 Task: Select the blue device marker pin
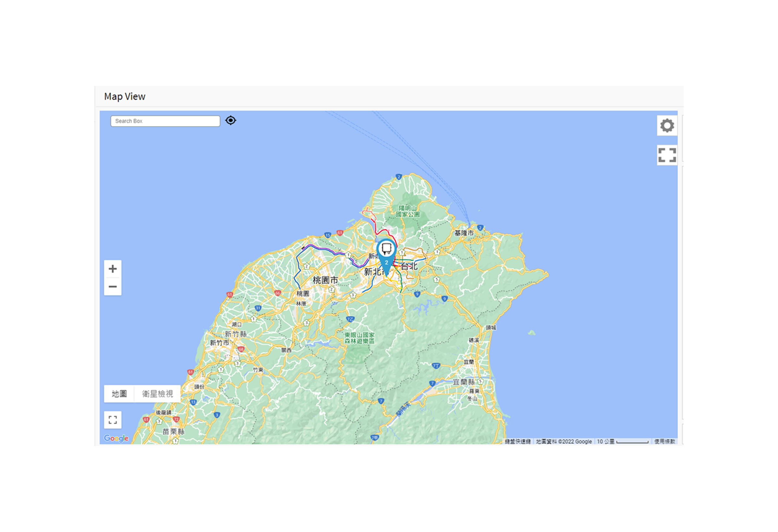pyautogui.click(x=386, y=256)
